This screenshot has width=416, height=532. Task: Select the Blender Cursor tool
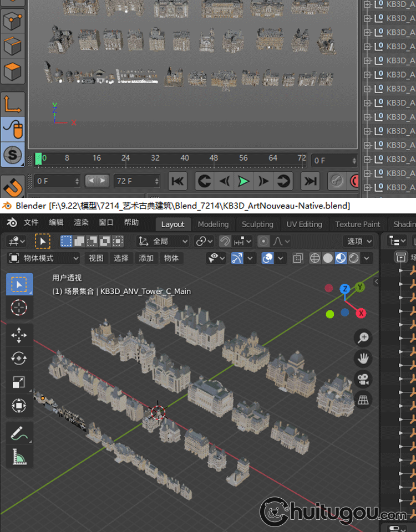(19, 308)
